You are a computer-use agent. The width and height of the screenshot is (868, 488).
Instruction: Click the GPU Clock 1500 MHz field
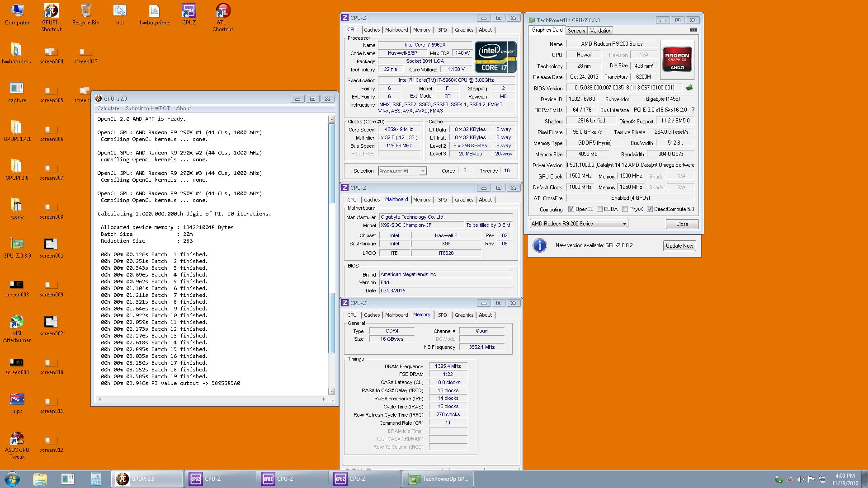point(580,176)
